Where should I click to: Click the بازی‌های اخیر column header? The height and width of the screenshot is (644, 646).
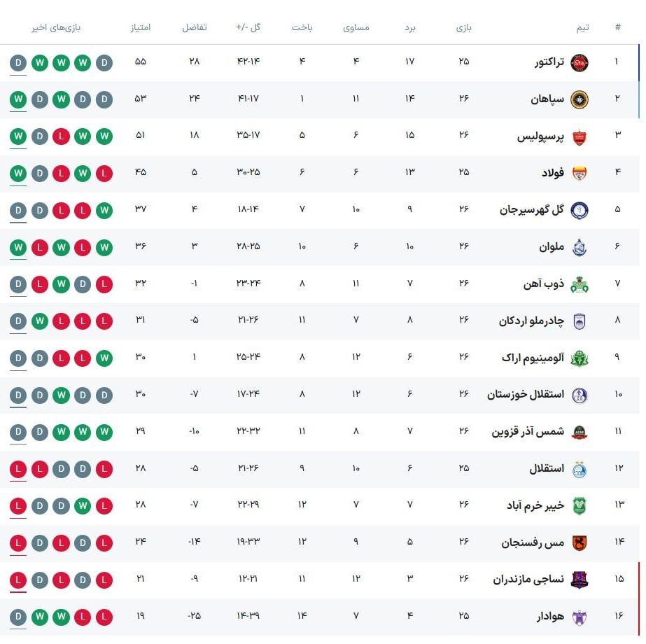click(x=56, y=28)
